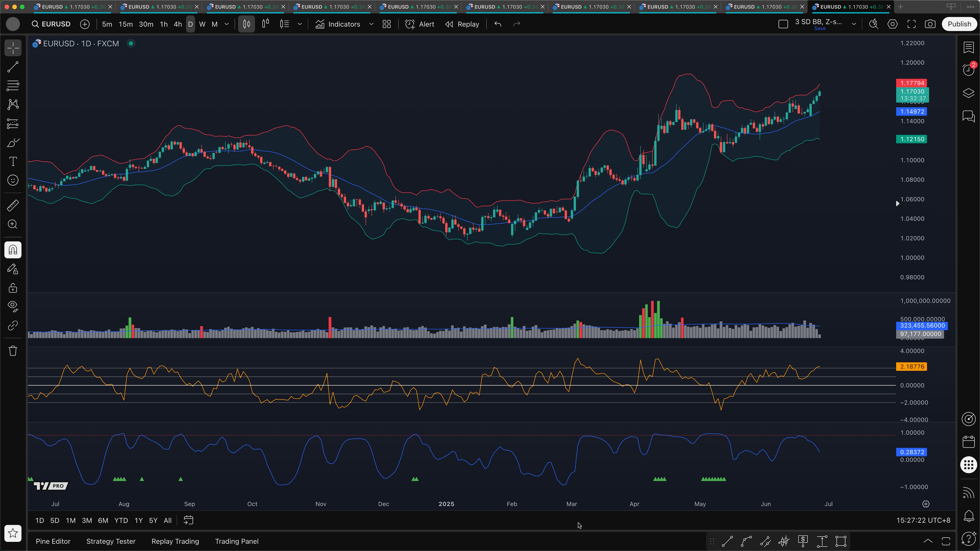The width and height of the screenshot is (980, 551).
Task: Select the 5m timeframe
Action: (107, 24)
